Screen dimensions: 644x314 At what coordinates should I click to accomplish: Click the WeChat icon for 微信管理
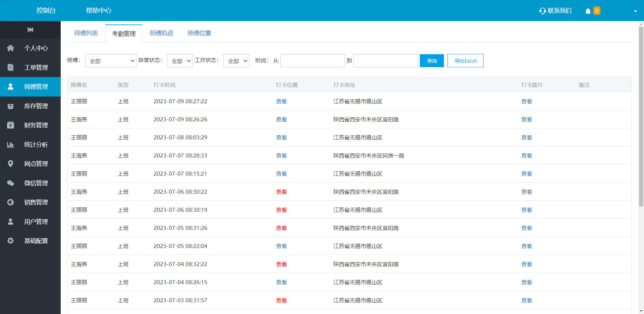(10, 183)
